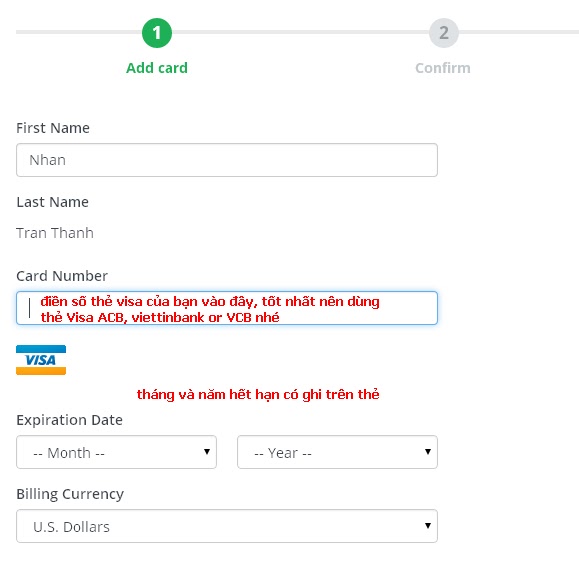The height and width of the screenshot is (573, 579).
Task: Click the green step 1 circle
Action: [x=157, y=33]
